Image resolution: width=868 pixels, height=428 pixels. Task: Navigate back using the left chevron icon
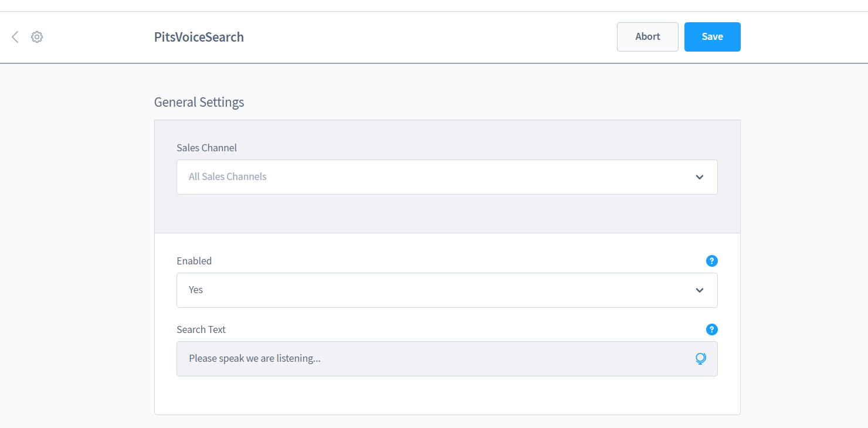click(x=15, y=36)
